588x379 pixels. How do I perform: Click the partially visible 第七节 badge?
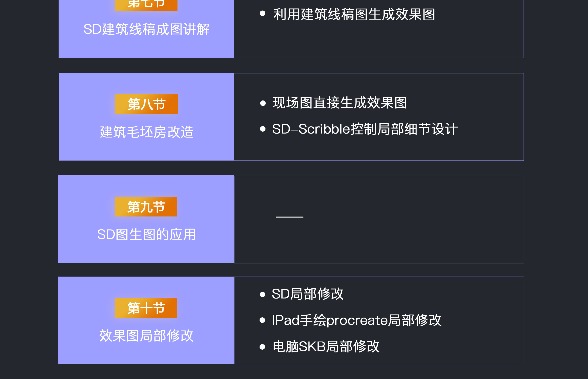click(x=146, y=5)
